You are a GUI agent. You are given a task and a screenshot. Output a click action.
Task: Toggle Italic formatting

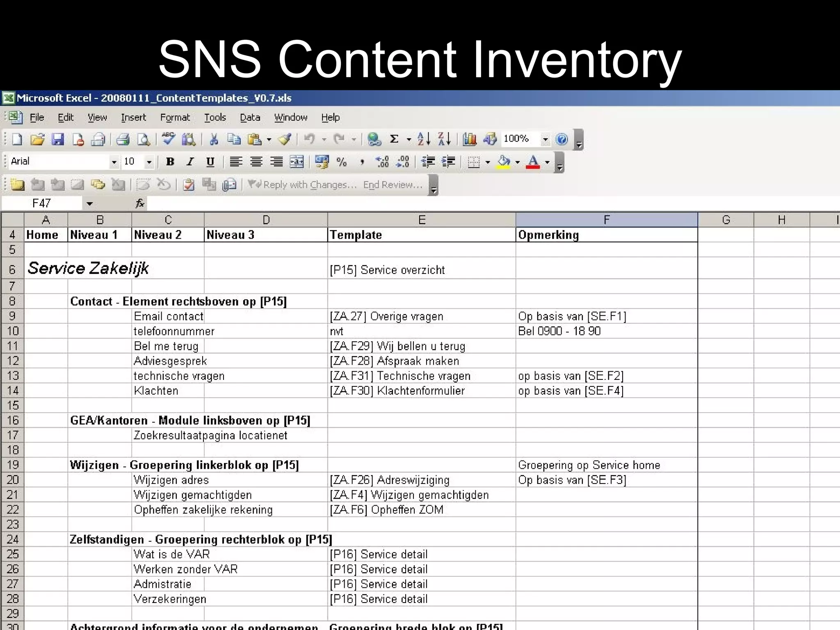coord(190,162)
